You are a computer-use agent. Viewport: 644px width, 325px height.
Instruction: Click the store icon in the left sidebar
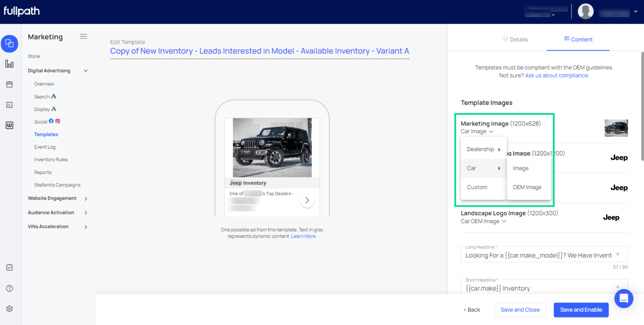10,84
